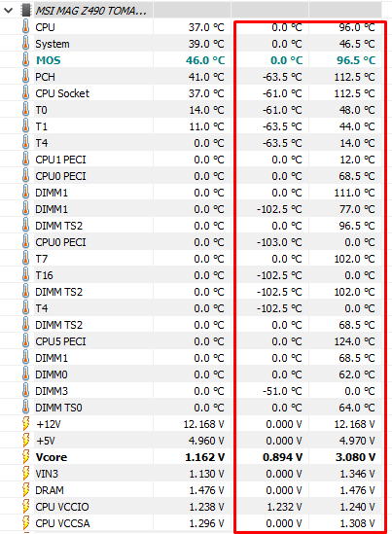Select the VIN3 sensor label
Screen dimensions: 392x534
click(47, 474)
